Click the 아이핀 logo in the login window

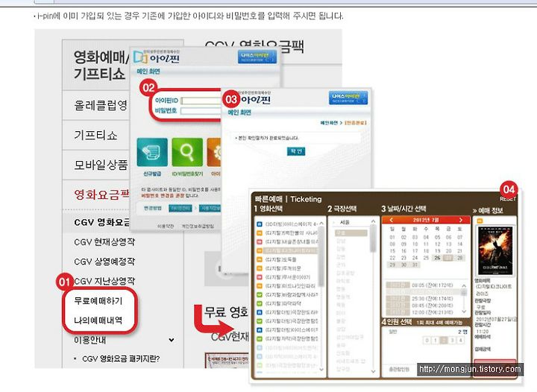point(157,57)
